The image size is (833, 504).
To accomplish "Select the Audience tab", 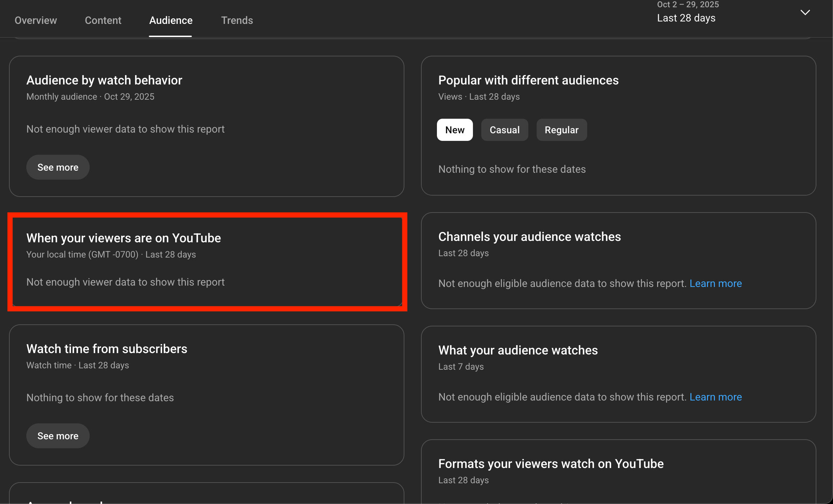I will coord(171,20).
